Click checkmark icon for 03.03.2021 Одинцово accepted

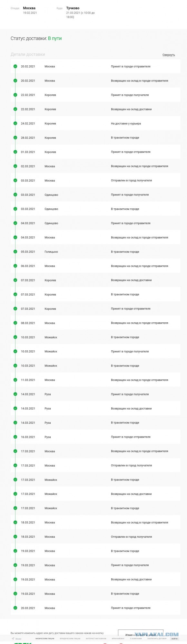15,195
